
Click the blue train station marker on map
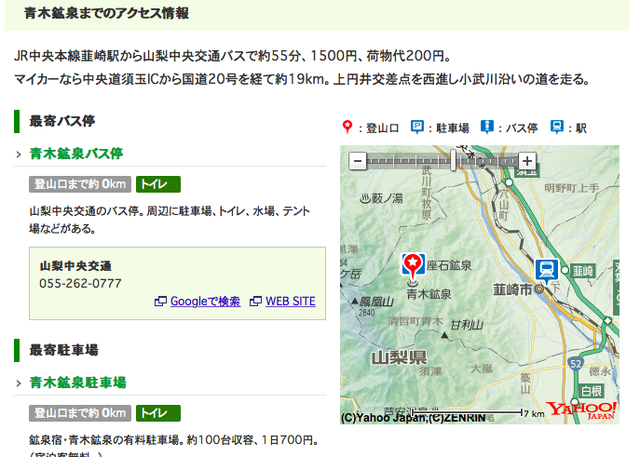(547, 271)
